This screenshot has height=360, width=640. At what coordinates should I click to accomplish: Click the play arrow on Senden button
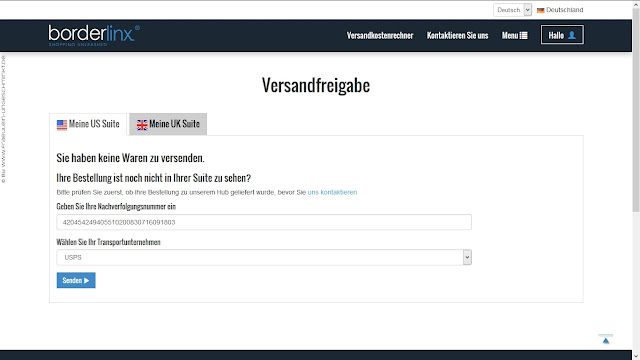point(87,280)
